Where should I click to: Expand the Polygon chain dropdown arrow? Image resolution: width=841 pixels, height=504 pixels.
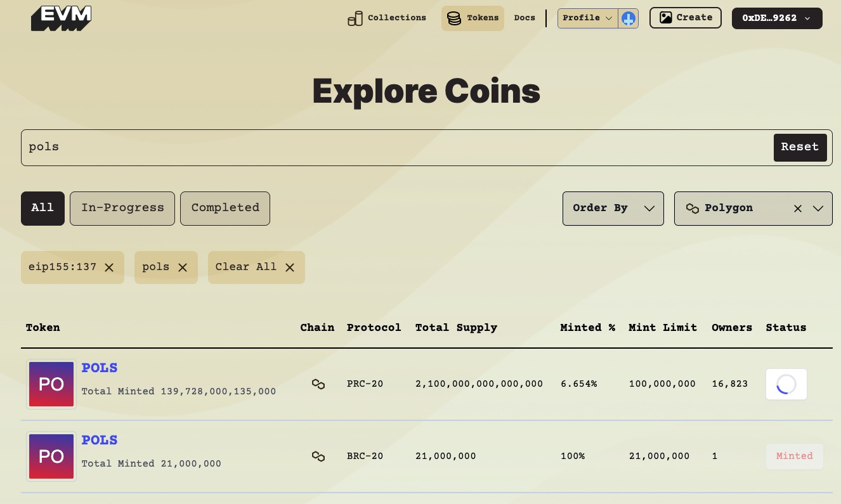tap(818, 209)
